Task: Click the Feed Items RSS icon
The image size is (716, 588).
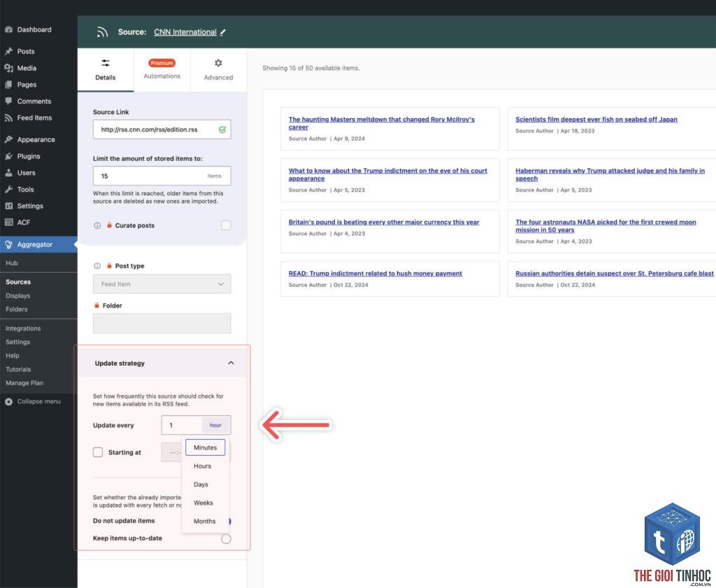Action: click(8, 117)
